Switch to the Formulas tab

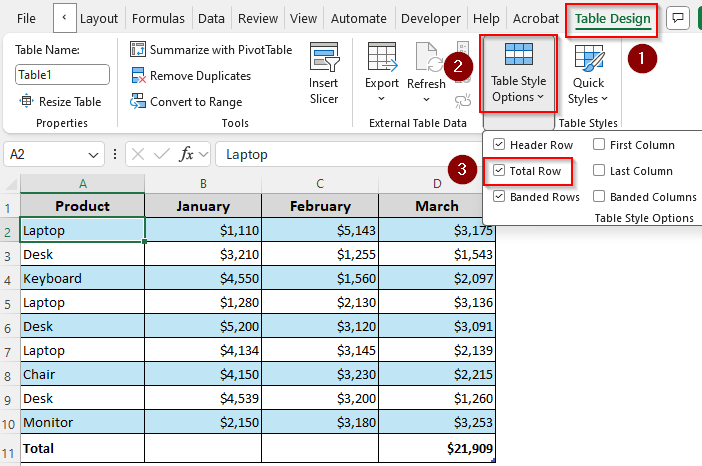pos(158,19)
